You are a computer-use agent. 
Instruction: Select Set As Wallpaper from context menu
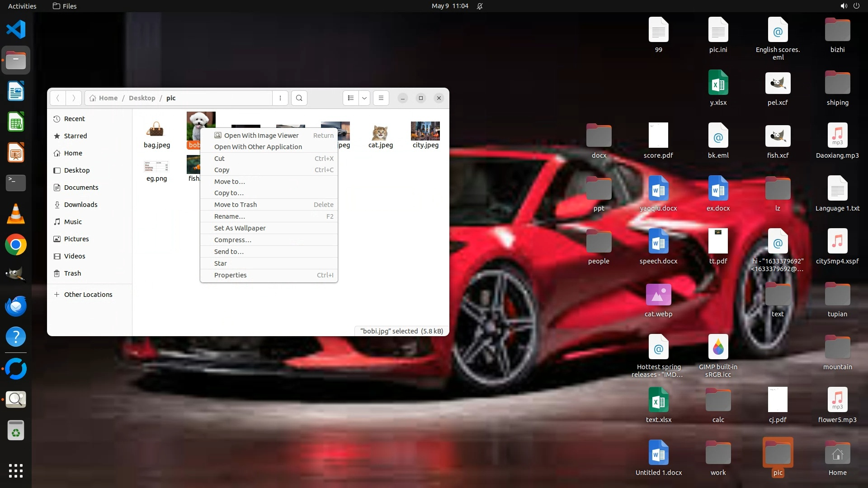pyautogui.click(x=240, y=228)
